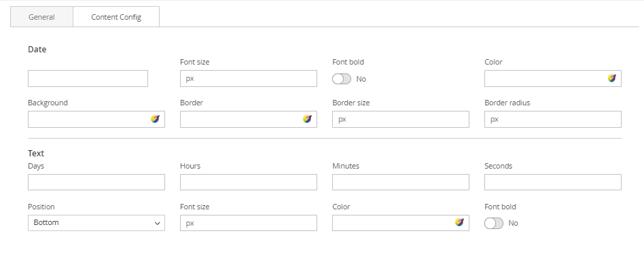Open the Position dropdown set to Bottom
This screenshot has width=644, height=278.
(x=96, y=223)
